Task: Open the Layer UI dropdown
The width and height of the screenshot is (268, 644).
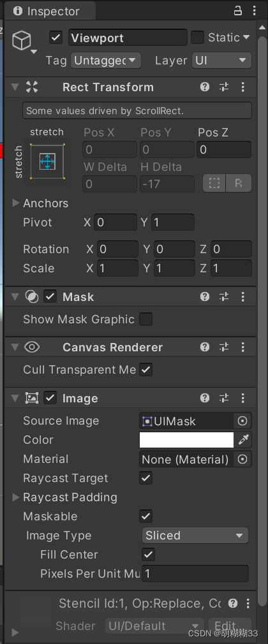Action: 221,61
